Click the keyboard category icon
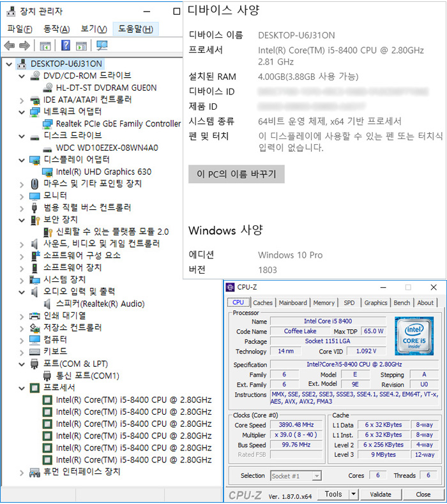 34,352
